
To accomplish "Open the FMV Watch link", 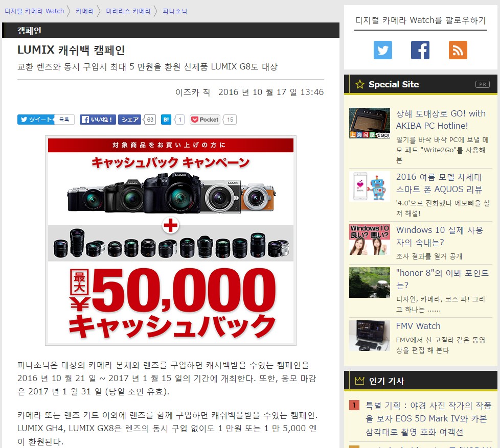I will pos(418,326).
